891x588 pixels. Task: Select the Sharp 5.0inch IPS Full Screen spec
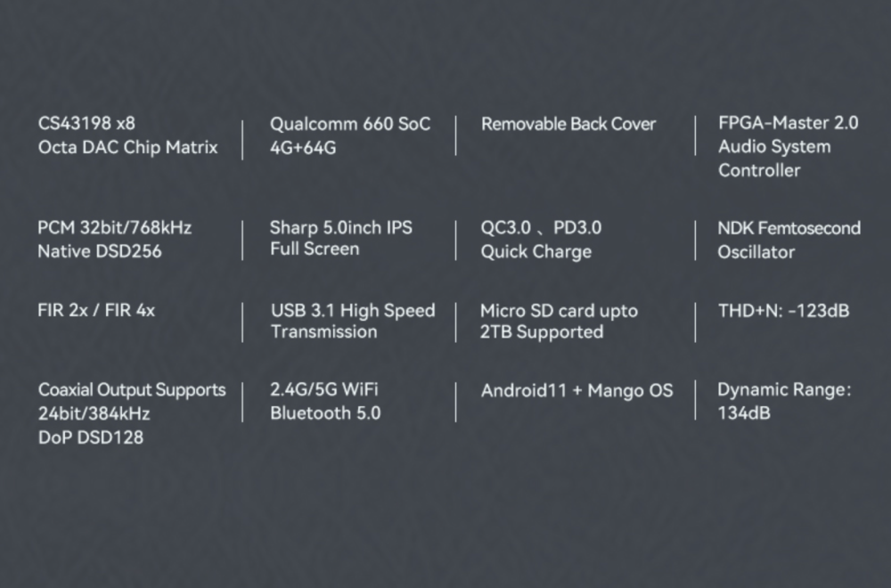click(x=341, y=238)
